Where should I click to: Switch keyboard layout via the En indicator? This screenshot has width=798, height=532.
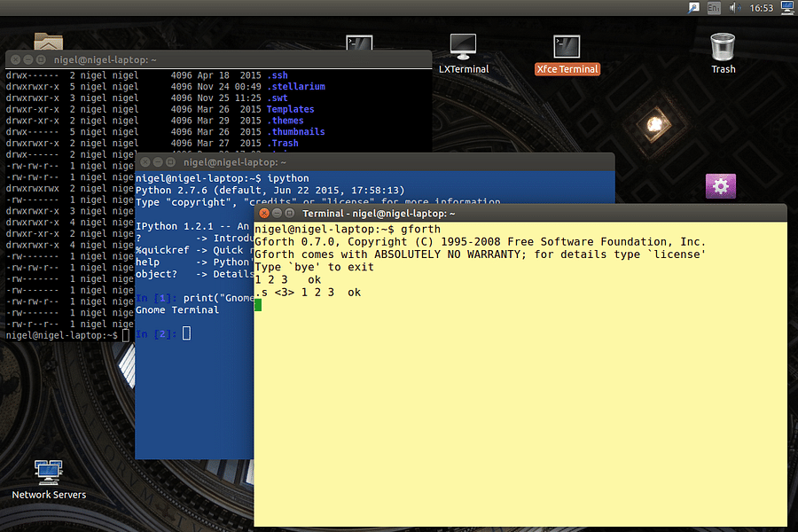click(713, 8)
